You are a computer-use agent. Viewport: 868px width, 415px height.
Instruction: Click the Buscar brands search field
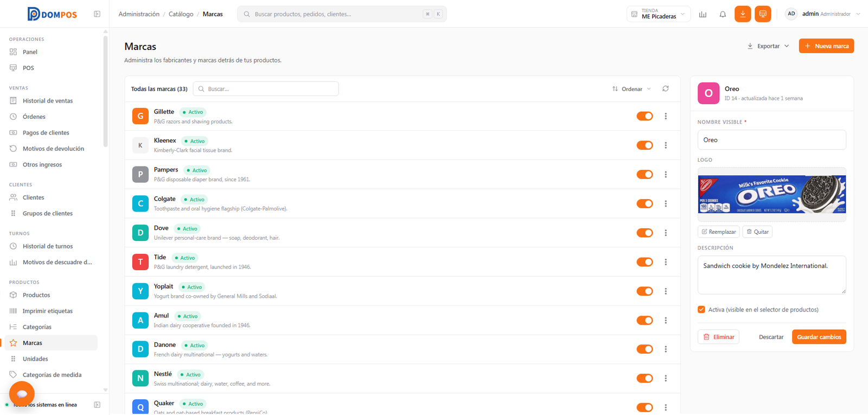pos(266,89)
